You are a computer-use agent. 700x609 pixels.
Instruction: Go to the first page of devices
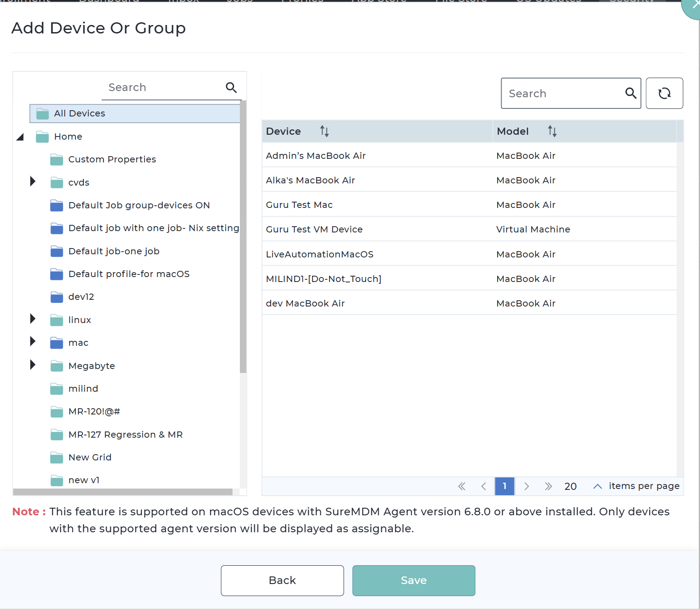(x=462, y=486)
